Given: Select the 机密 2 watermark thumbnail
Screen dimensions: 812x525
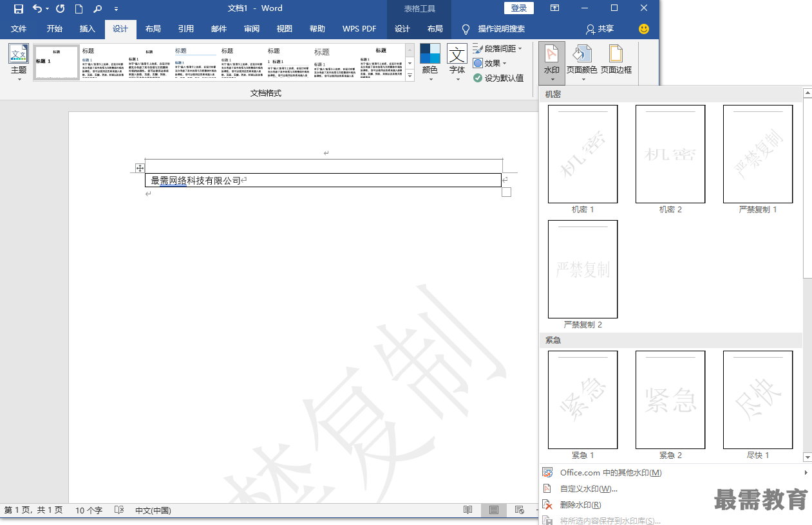Looking at the screenshot, I should (670, 154).
